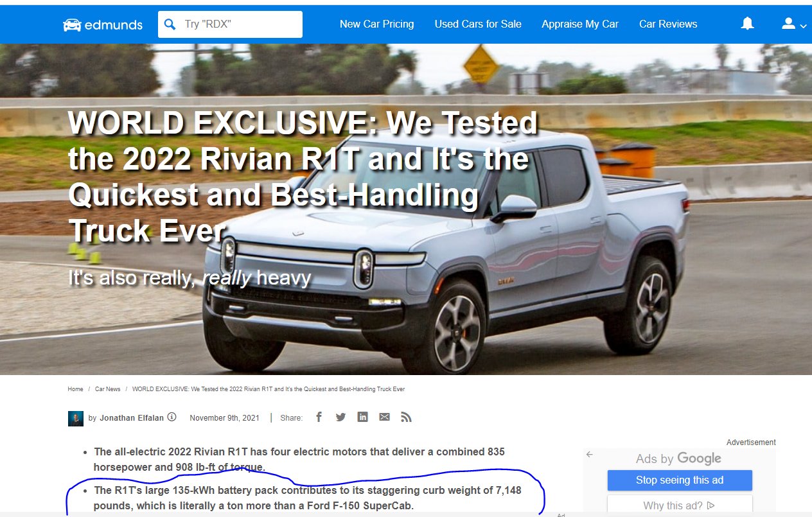This screenshot has height=517, width=812.
Task: Open the user account profile icon
Action: [x=788, y=24]
